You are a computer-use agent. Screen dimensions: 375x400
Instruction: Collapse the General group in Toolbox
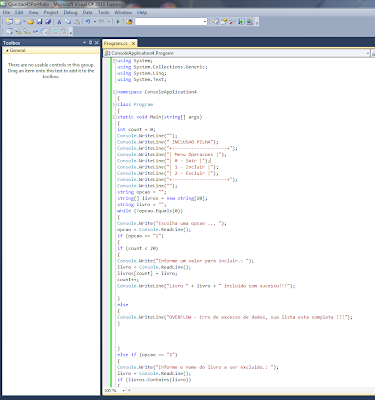[x=7, y=51]
